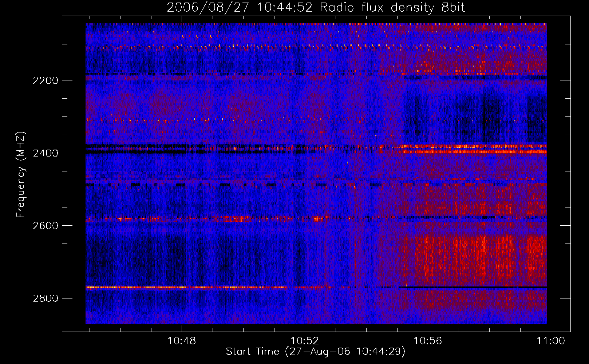The image size is (589, 364).
Task: Click the 11:00 time axis label
Action: click(551, 341)
